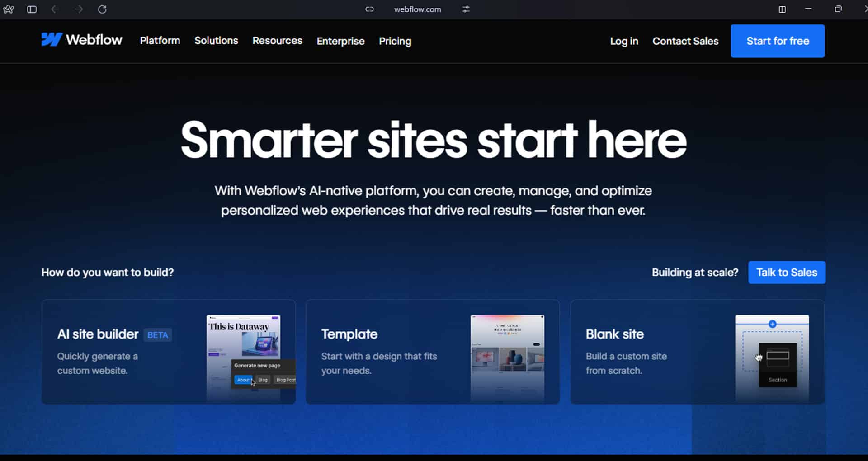Screen dimensions: 868x461
Task: Open the browser app icon at top-left corner
Action: [x=8, y=9]
